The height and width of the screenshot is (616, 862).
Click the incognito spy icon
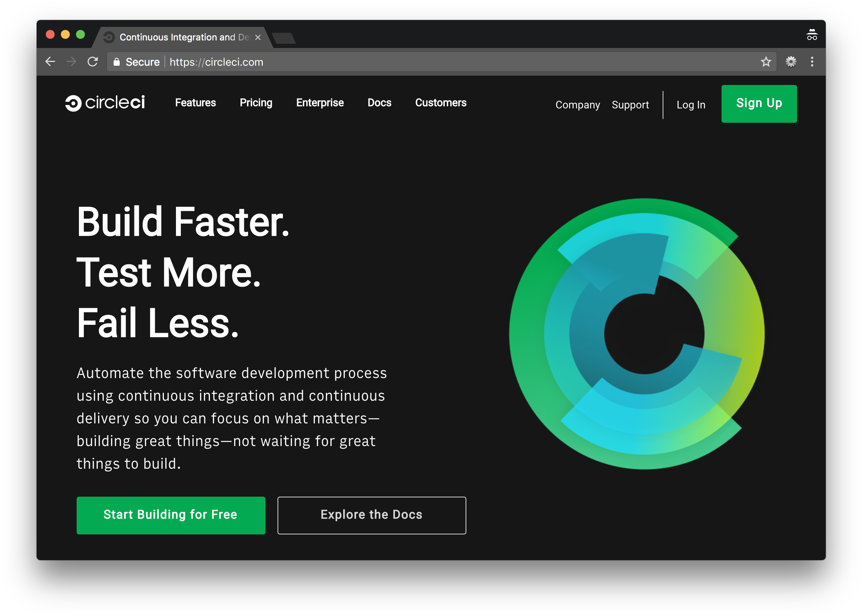click(811, 35)
